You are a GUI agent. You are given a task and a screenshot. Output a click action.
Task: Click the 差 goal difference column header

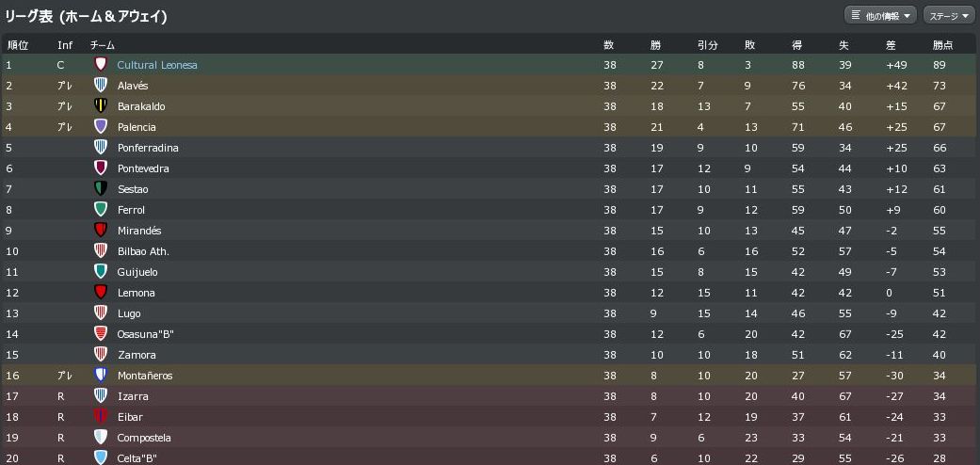point(891,45)
